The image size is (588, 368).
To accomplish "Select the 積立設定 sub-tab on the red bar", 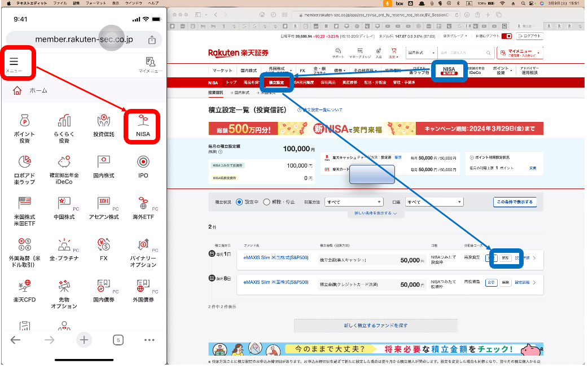I will (x=277, y=82).
